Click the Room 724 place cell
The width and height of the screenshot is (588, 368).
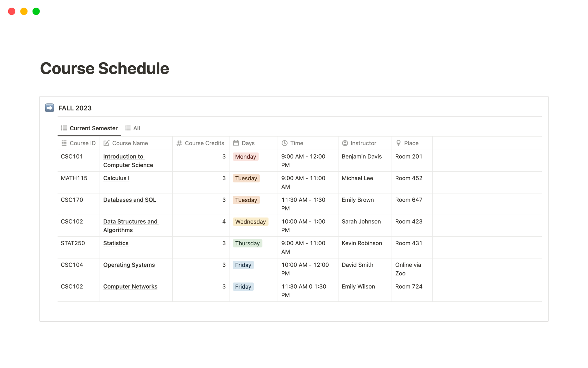coord(409,287)
